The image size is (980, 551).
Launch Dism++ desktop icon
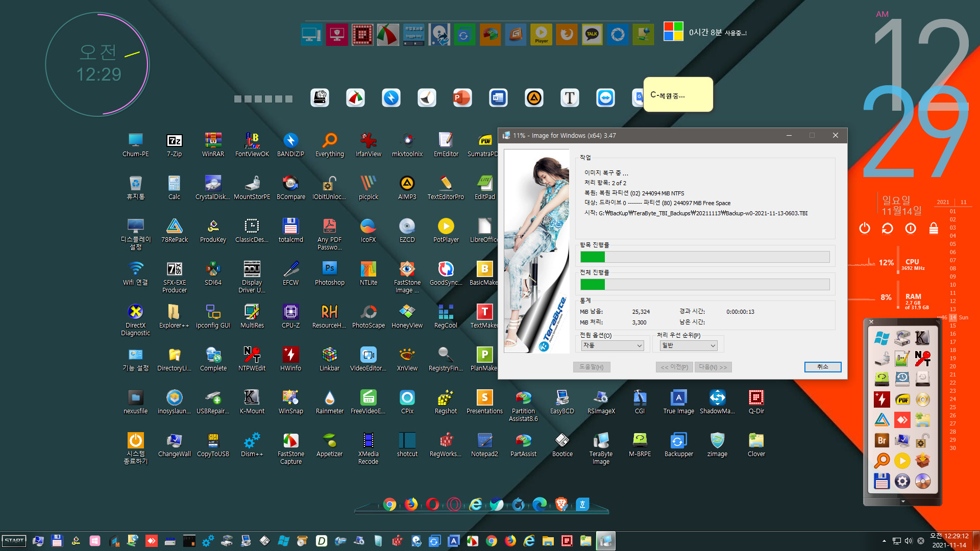coord(252,445)
